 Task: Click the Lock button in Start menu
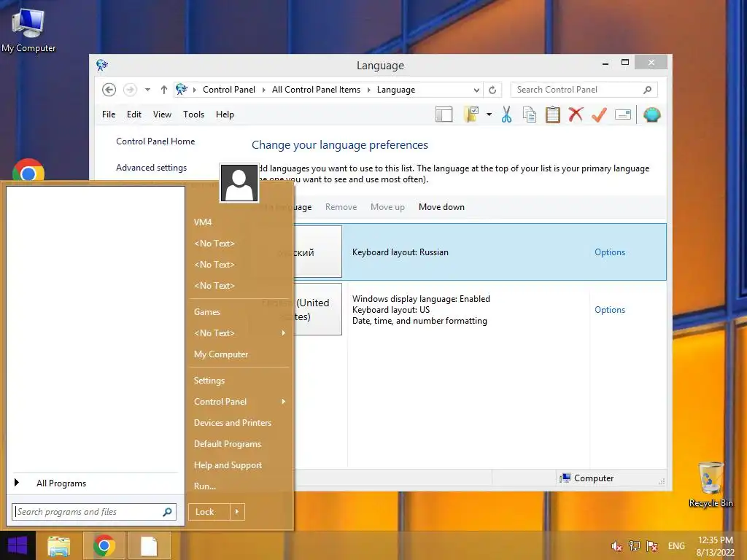click(x=209, y=512)
